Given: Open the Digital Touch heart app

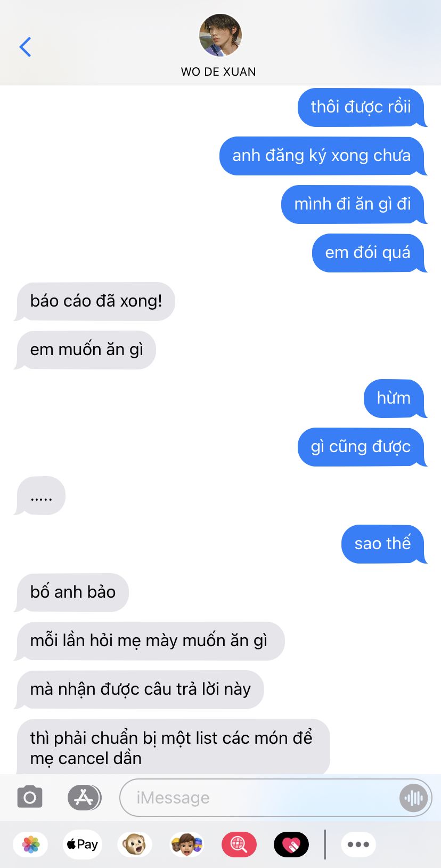Looking at the screenshot, I should pos(291,845).
